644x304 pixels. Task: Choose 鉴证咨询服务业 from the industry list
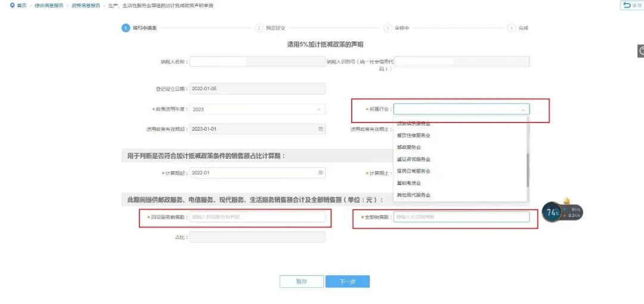coord(460,159)
